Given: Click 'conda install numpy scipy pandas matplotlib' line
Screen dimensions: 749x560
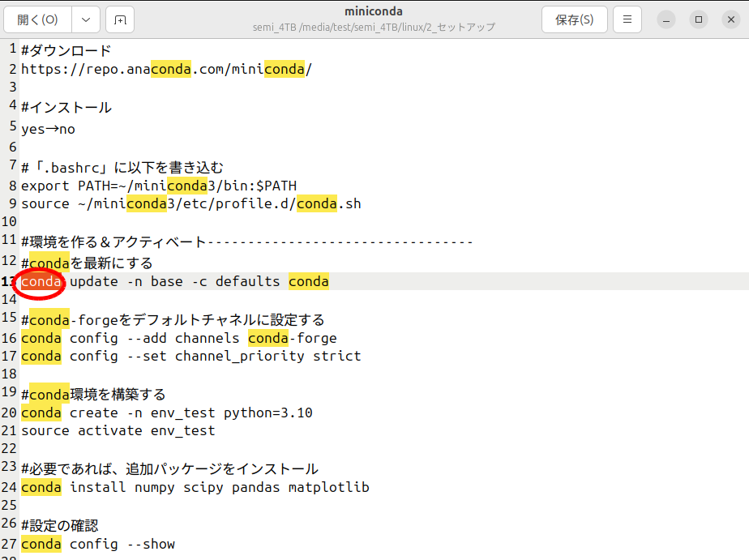Looking at the screenshot, I should (195, 487).
